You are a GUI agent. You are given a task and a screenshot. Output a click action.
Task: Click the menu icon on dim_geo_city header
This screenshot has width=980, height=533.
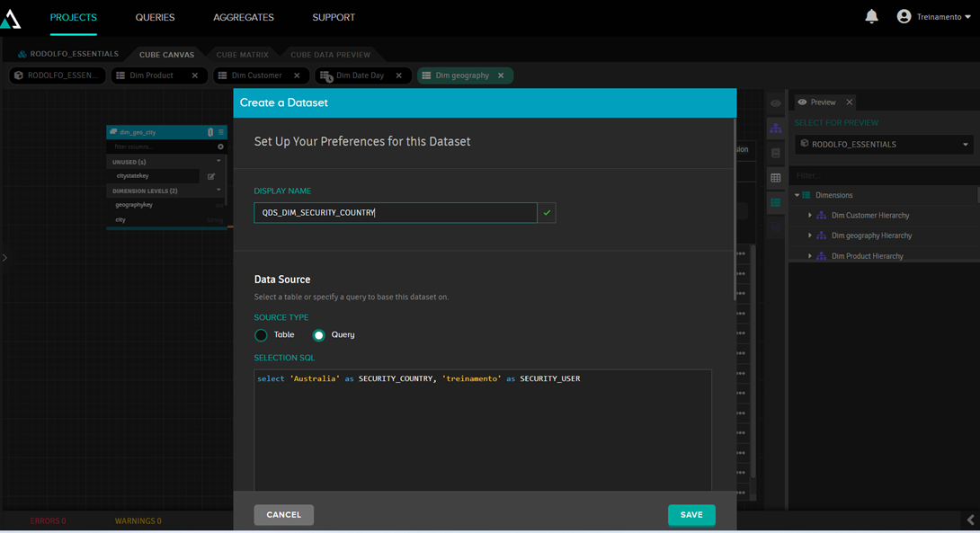220,132
